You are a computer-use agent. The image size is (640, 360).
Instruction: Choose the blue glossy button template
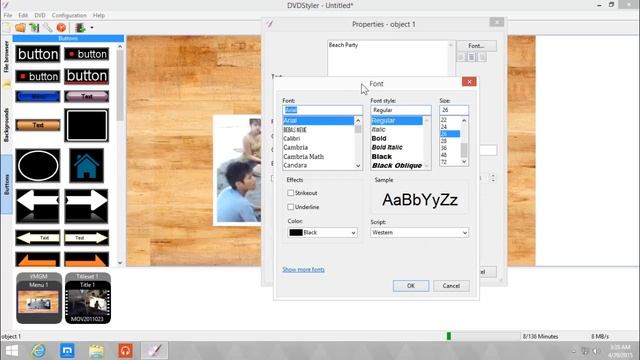point(38,96)
